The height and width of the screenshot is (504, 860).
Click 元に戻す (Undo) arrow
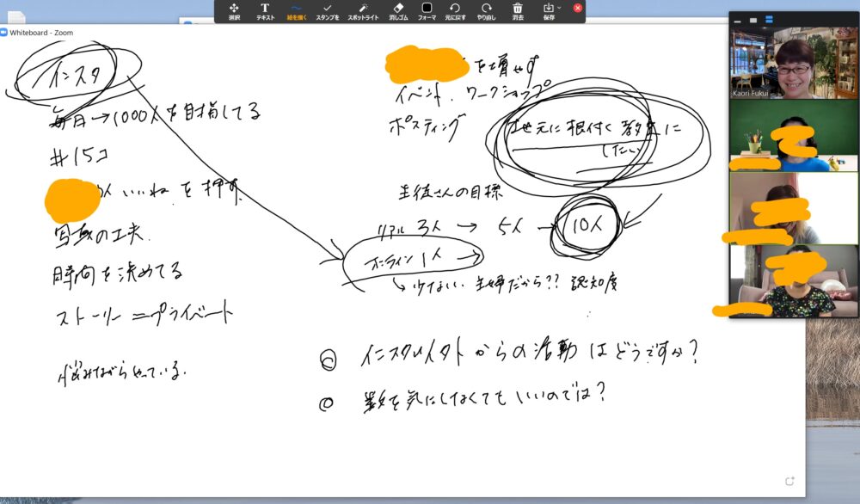pyautogui.click(x=455, y=10)
